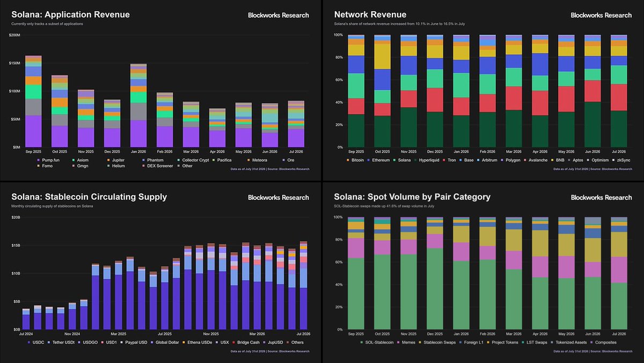
Task: Click Tron legend entry
Action: [449, 160]
